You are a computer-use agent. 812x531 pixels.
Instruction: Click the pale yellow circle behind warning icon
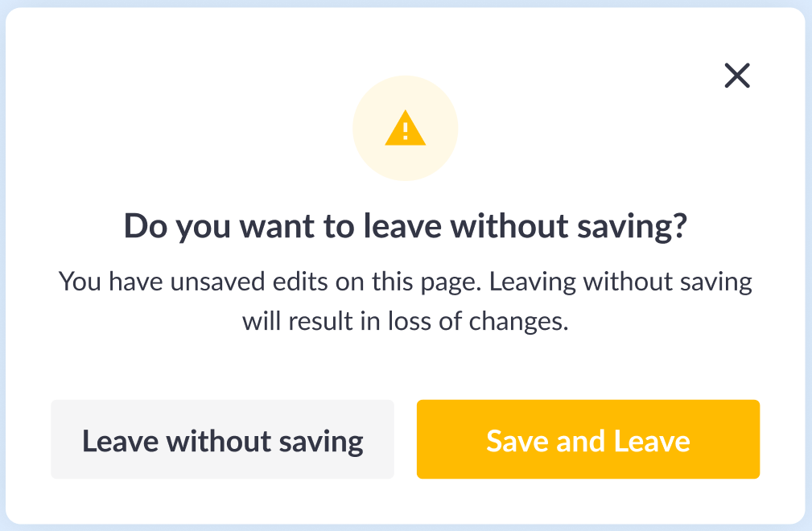406,128
